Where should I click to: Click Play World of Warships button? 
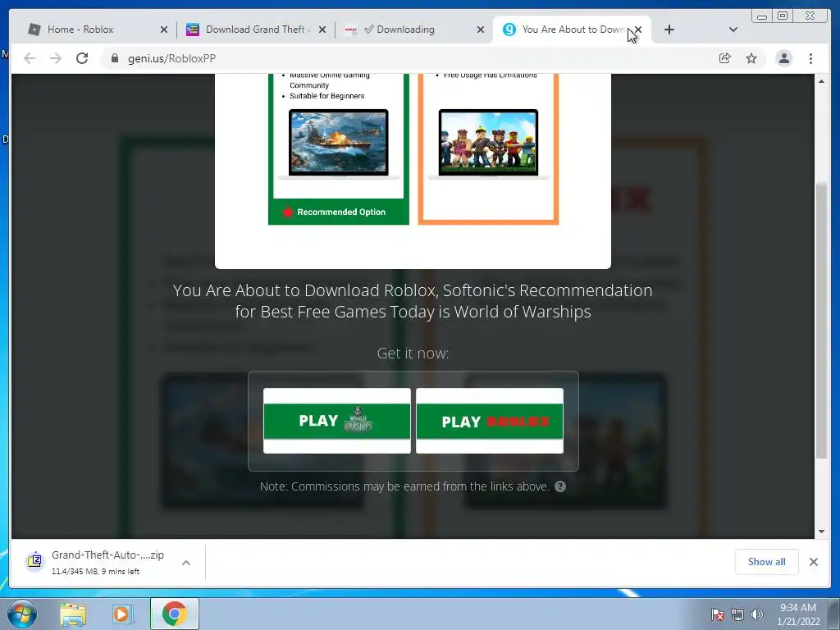337,421
